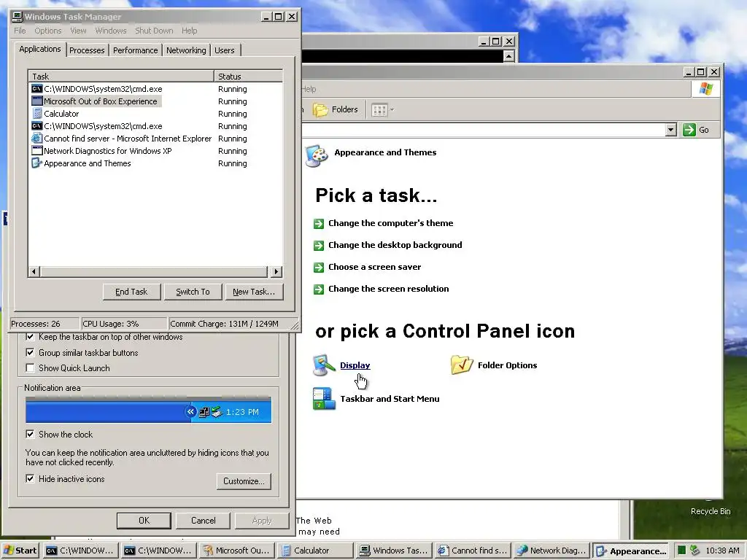Screen dimensions: 747x560
Task: Open the View menu in Task Manager
Action: point(78,31)
